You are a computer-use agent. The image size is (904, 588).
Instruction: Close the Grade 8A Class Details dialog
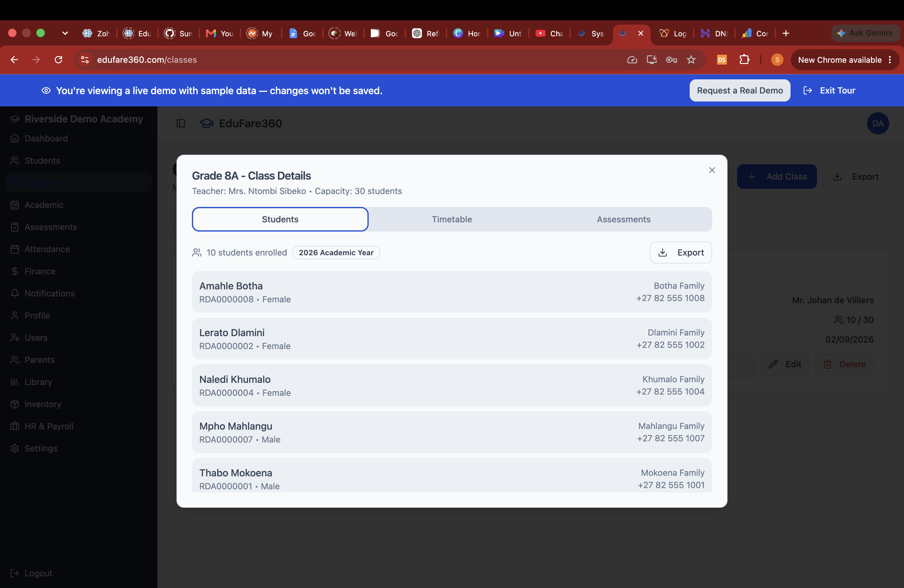[712, 170]
